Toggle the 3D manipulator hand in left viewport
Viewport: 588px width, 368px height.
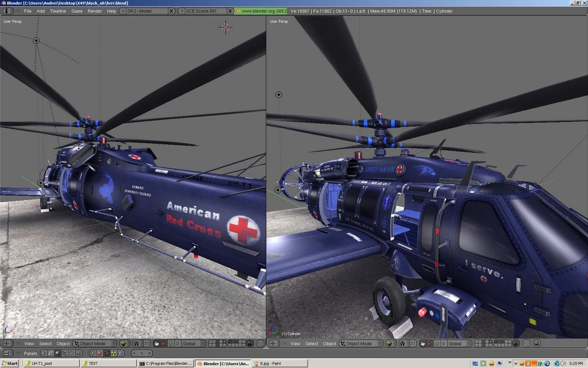[x=156, y=344]
